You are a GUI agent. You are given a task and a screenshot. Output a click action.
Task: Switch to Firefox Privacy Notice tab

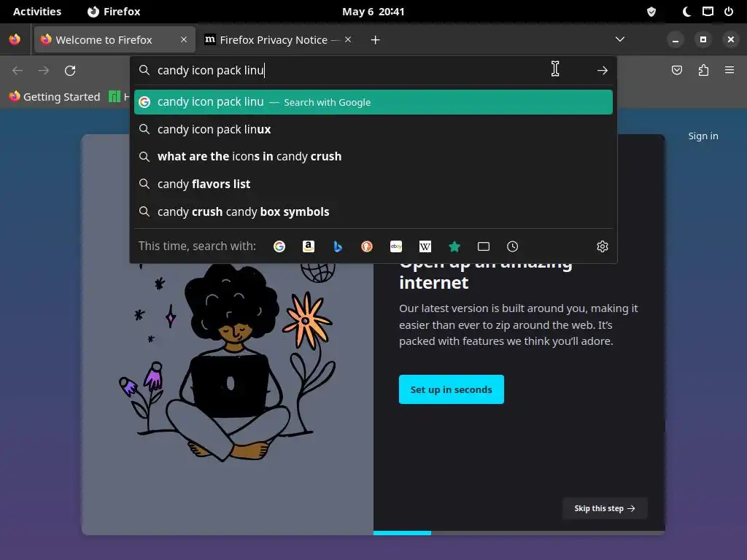point(279,39)
